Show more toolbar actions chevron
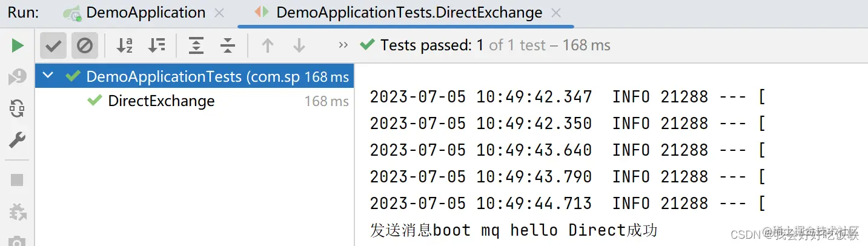 343,45
